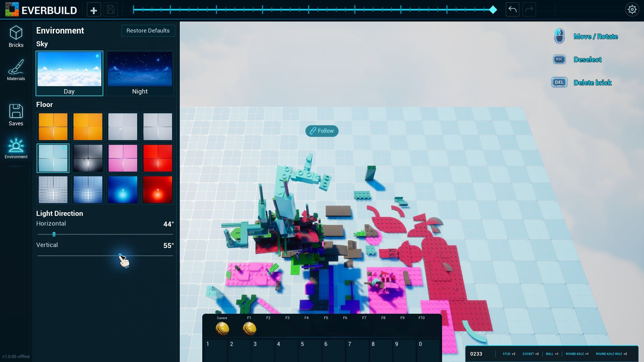Click brick number 0233 label

click(476, 354)
